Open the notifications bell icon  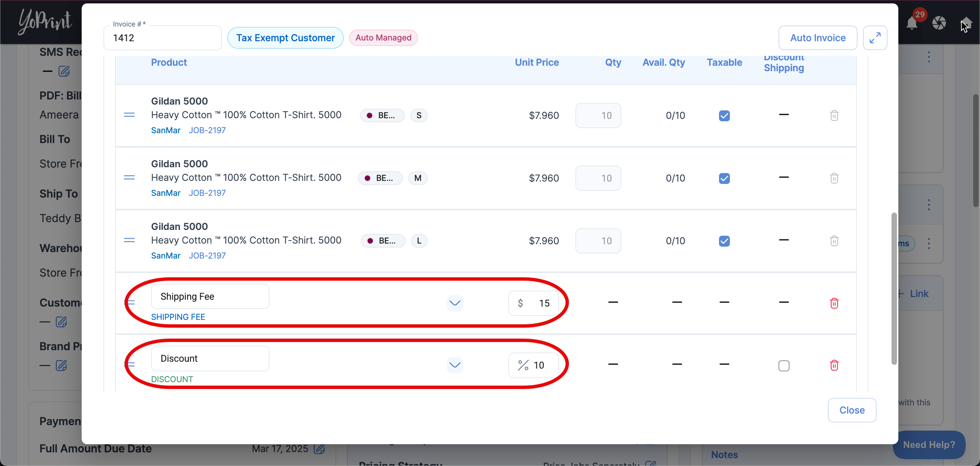[912, 23]
